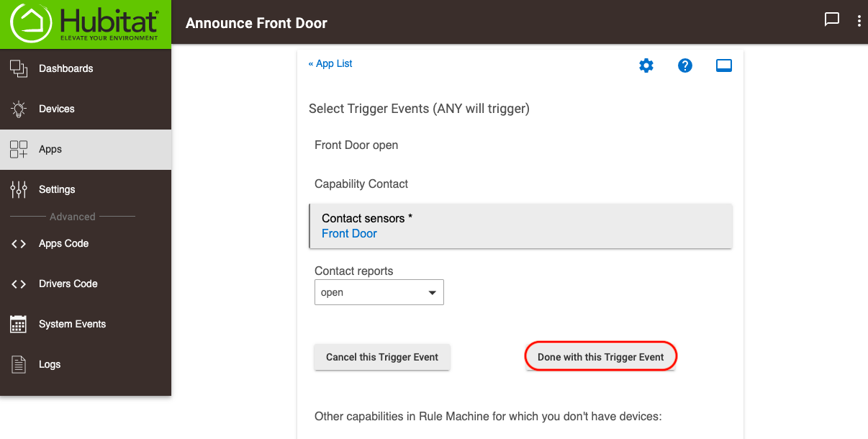View Logs page
The width and height of the screenshot is (868, 439).
coord(86,364)
